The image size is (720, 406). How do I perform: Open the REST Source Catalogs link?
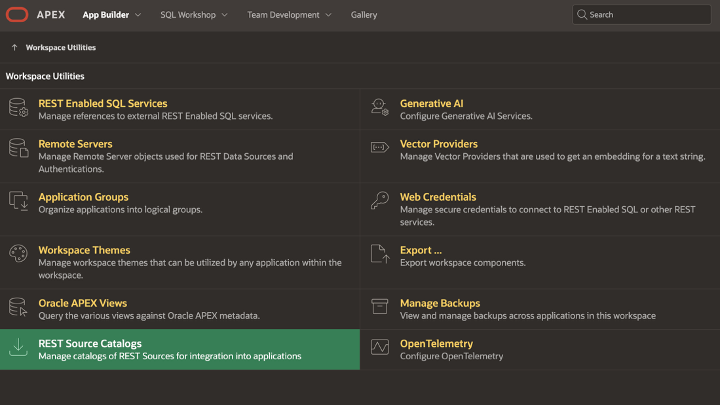(x=90, y=343)
